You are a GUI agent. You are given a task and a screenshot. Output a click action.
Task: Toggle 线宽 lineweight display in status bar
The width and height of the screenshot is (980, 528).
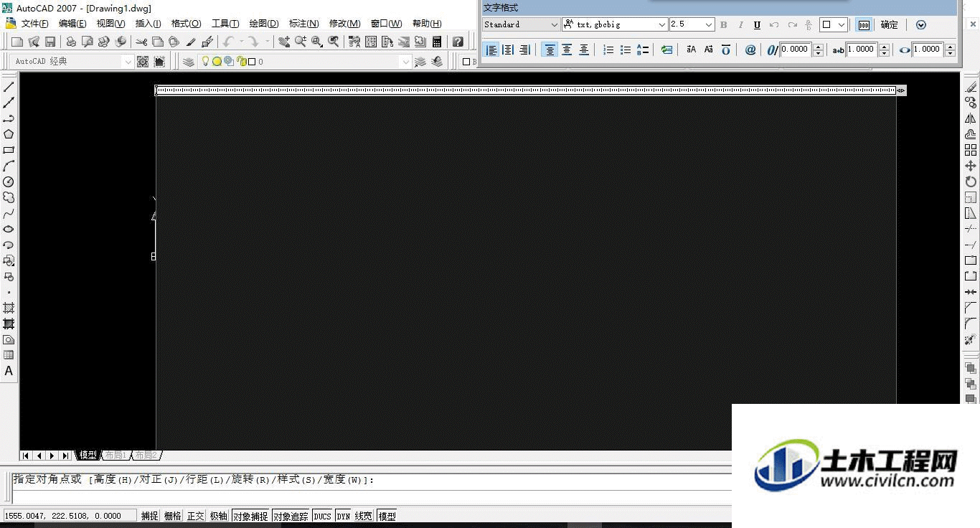(364, 516)
